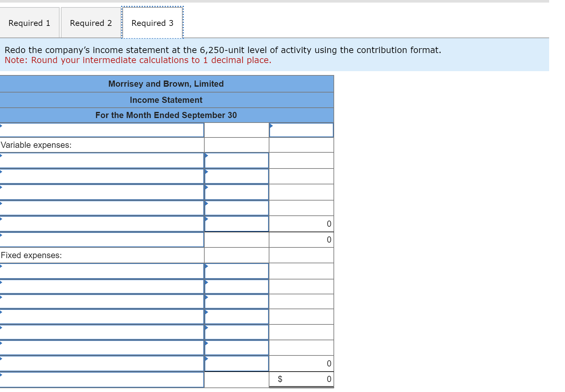
Task: Click the red rounding note text
Action: pyautogui.click(x=138, y=60)
